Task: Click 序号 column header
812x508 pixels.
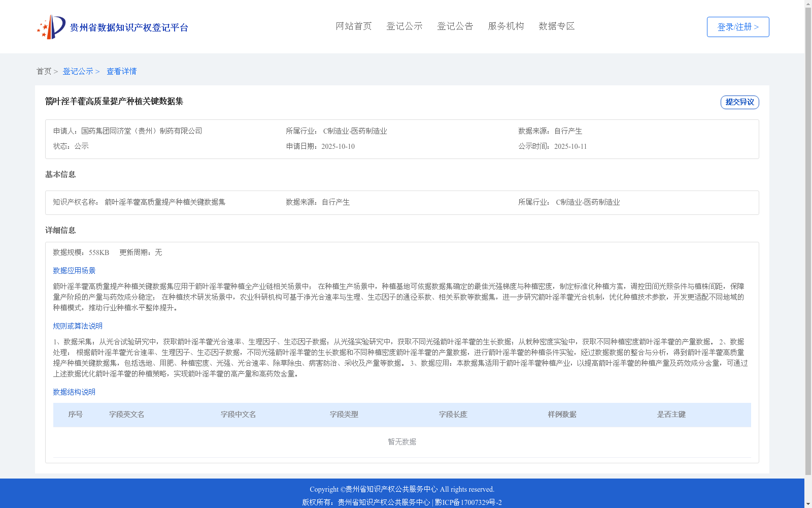Action: (76, 415)
